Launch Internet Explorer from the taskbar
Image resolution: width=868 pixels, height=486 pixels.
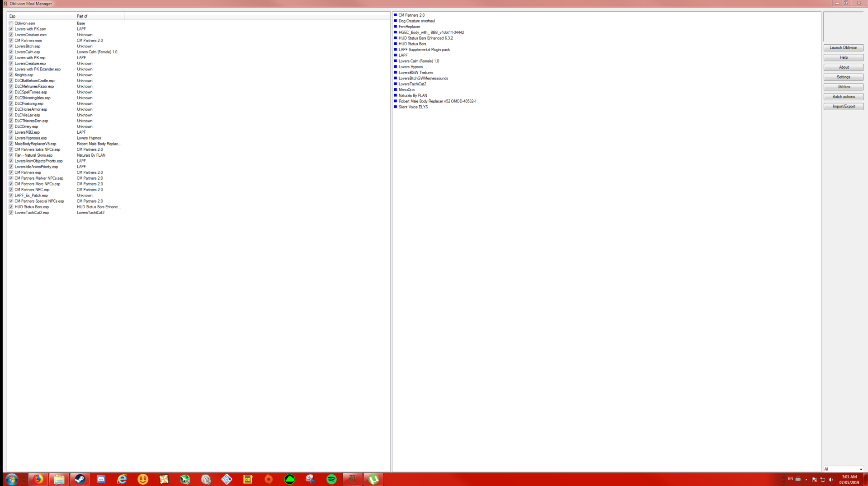[122, 479]
